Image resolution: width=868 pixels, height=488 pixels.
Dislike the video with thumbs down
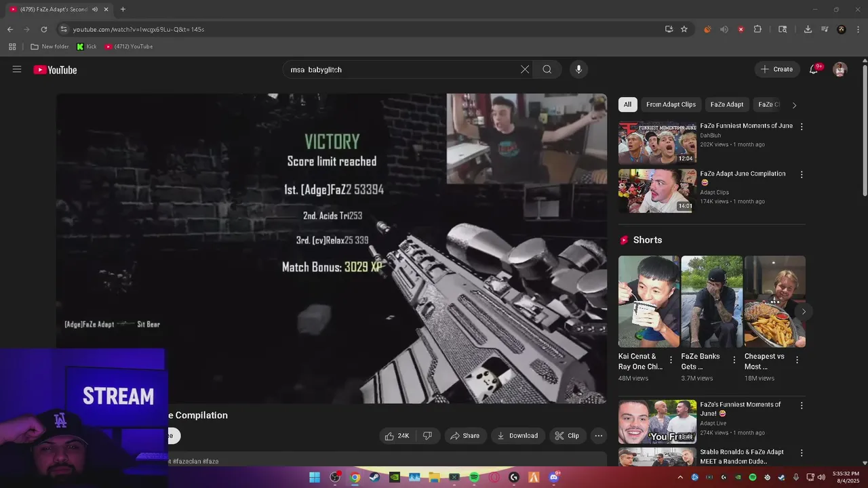(x=427, y=436)
